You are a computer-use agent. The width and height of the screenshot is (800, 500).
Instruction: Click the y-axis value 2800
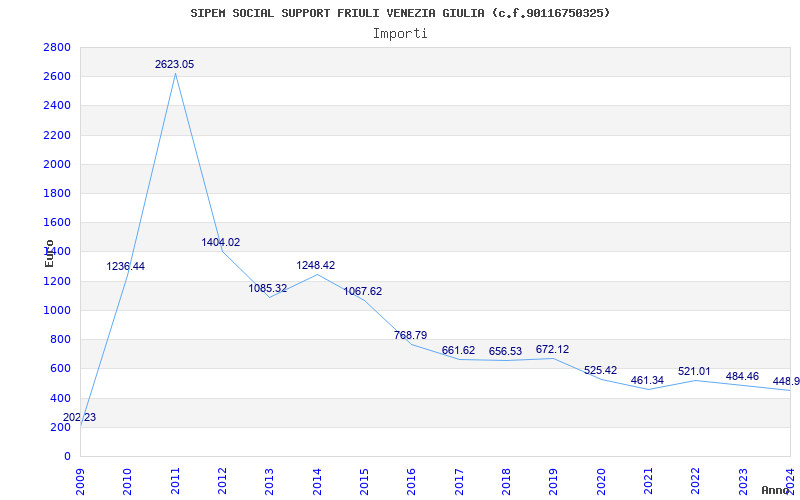(x=57, y=47)
